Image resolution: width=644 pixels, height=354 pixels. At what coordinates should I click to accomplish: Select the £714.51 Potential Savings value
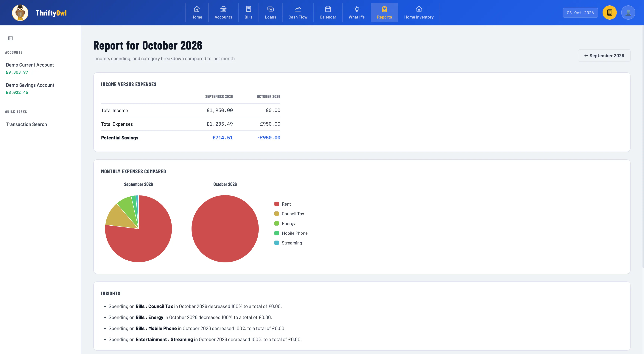pyautogui.click(x=223, y=138)
